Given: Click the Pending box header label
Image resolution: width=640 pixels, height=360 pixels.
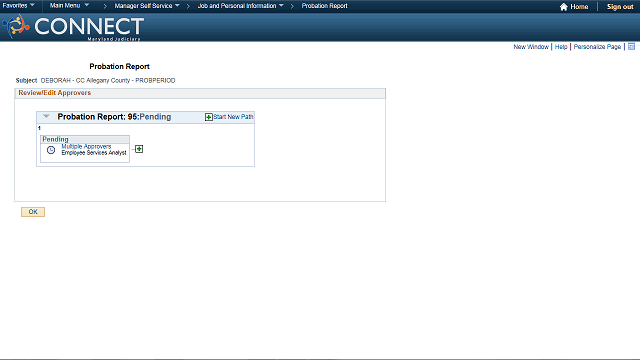Looking at the screenshot, I should 56,139.
